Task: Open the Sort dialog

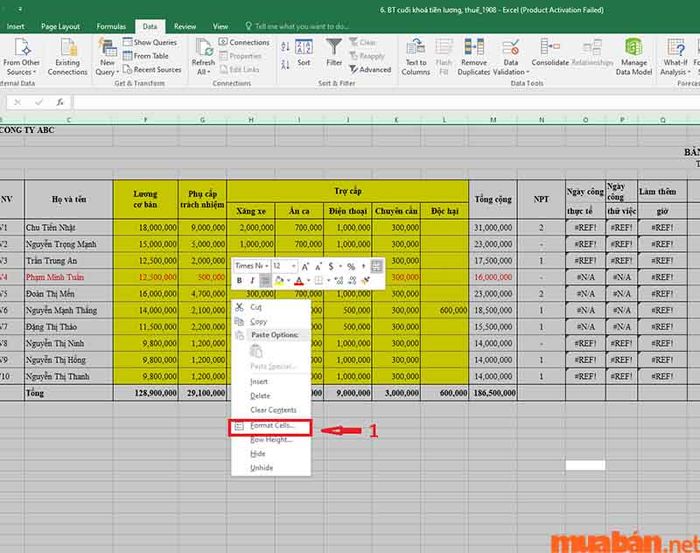Action: pyautogui.click(x=304, y=53)
